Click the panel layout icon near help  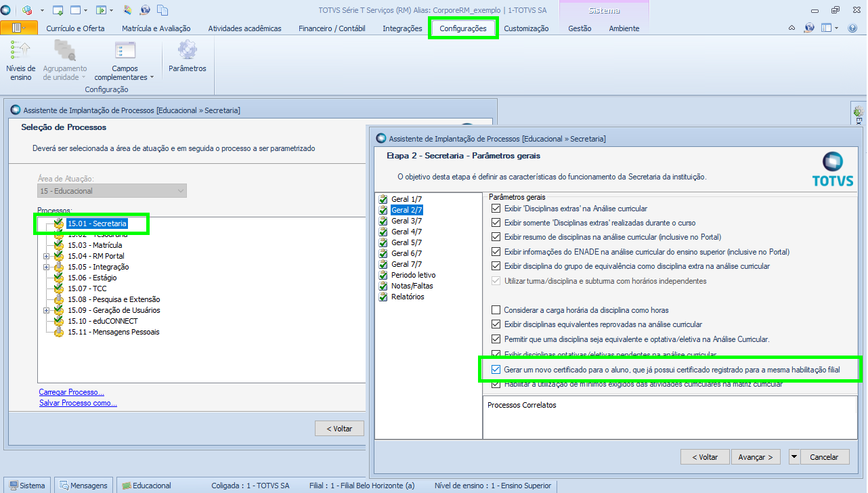click(x=826, y=28)
